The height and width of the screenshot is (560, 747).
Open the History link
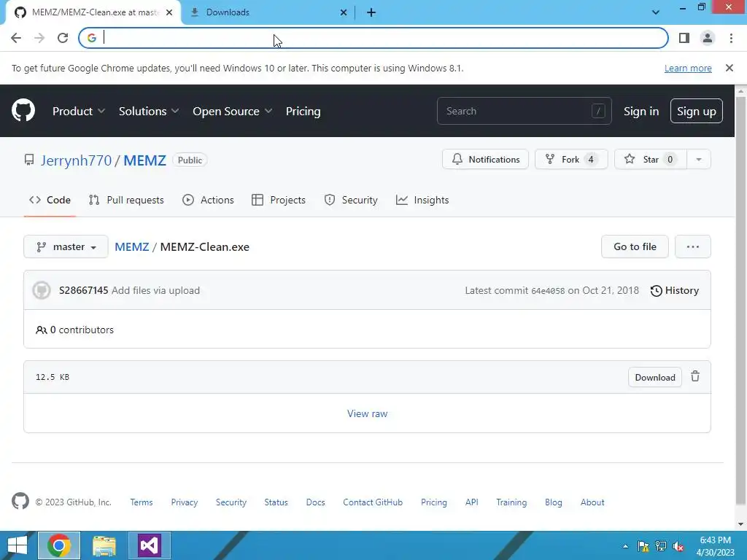coord(675,290)
